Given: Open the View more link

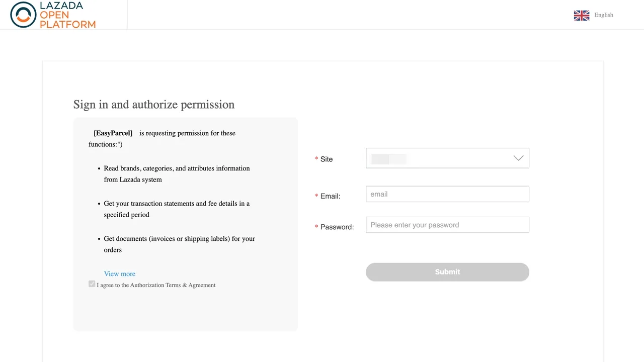Looking at the screenshot, I should (120, 274).
